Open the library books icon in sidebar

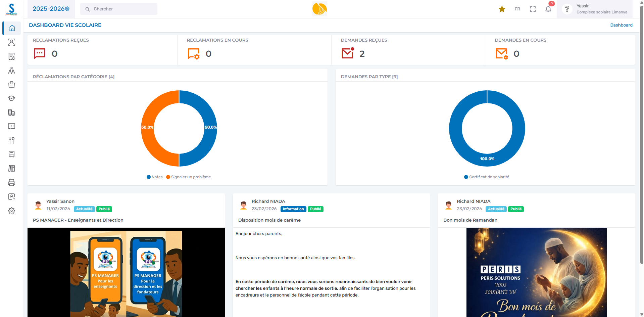pos(12,168)
